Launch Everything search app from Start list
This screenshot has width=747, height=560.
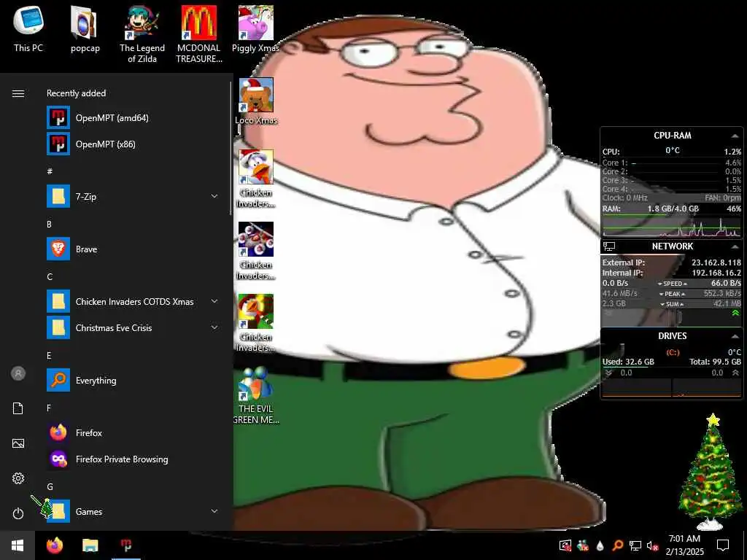tap(133, 380)
